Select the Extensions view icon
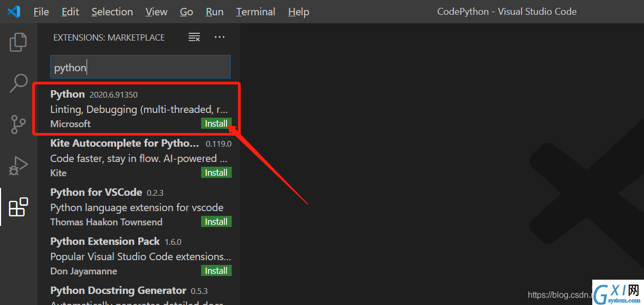644x305 pixels. (x=18, y=207)
